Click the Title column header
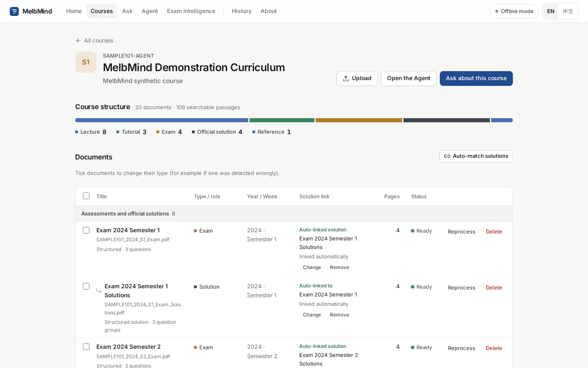Image resolution: width=588 pixels, height=368 pixels. pos(102,196)
